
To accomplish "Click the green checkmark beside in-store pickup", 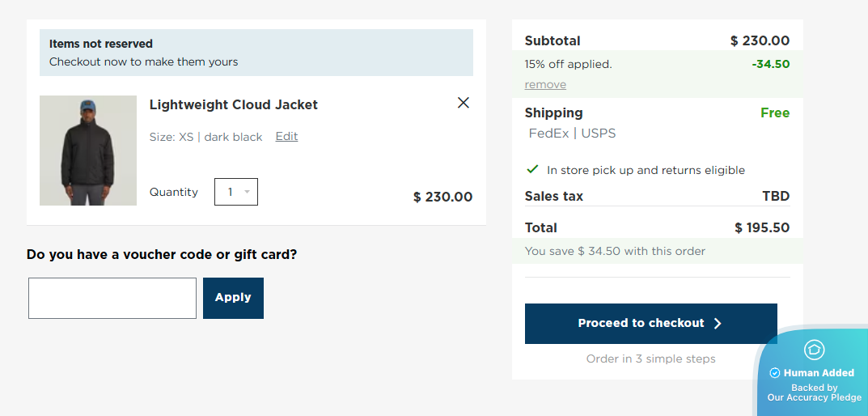I will click(532, 169).
